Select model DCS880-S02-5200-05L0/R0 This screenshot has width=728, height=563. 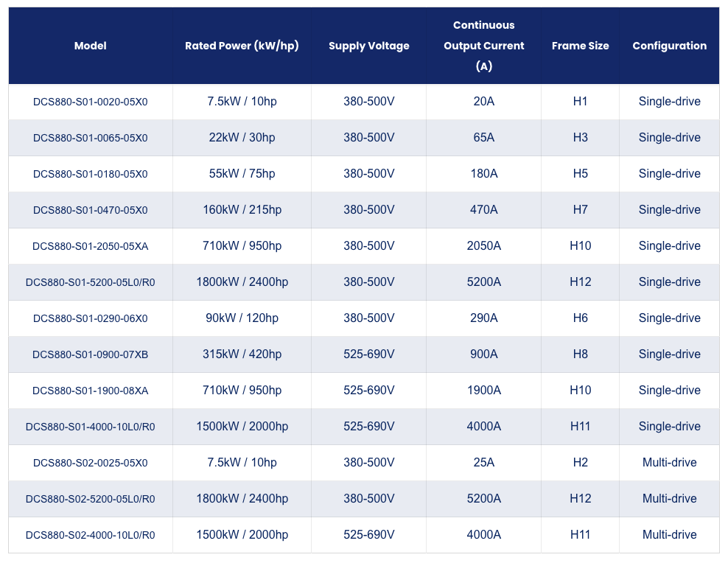pyautogui.click(x=91, y=499)
